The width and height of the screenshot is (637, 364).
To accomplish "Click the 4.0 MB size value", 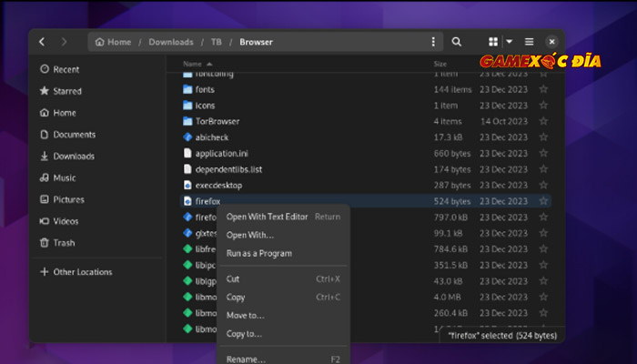I will (447, 298).
